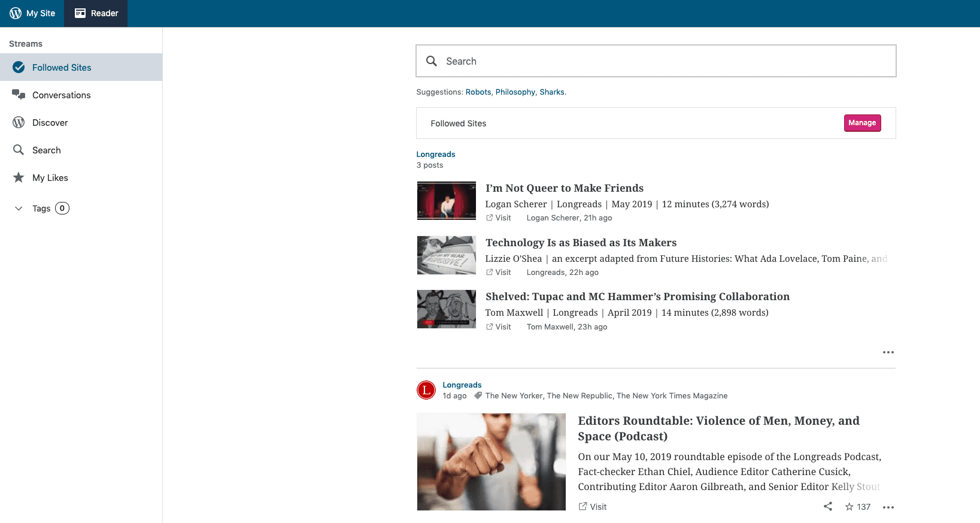
Task: Click the Reader card icon in top bar
Action: pyautogui.click(x=80, y=13)
